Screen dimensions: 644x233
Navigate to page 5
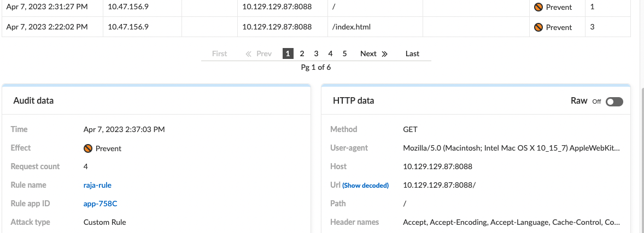(x=344, y=53)
